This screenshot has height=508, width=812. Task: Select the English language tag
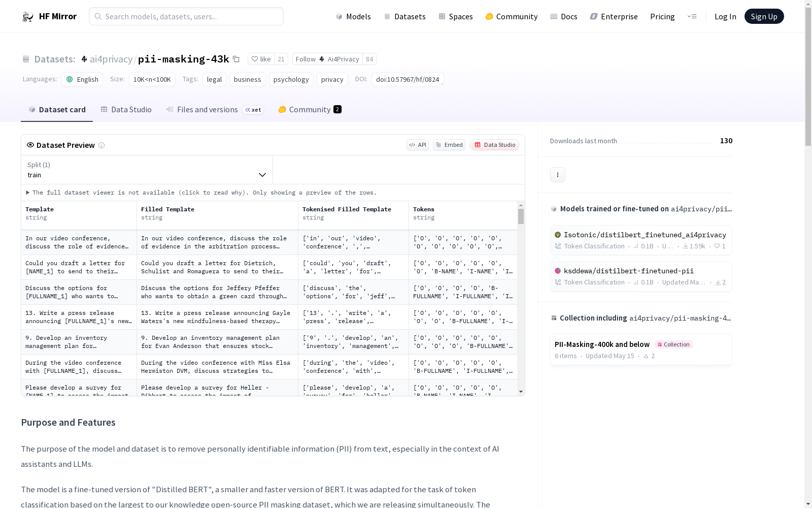[x=82, y=79]
